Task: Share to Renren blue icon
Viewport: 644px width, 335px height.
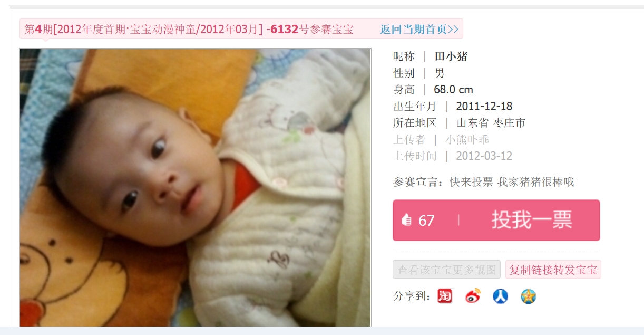Action: pyautogui.click(x=501, y=296)
